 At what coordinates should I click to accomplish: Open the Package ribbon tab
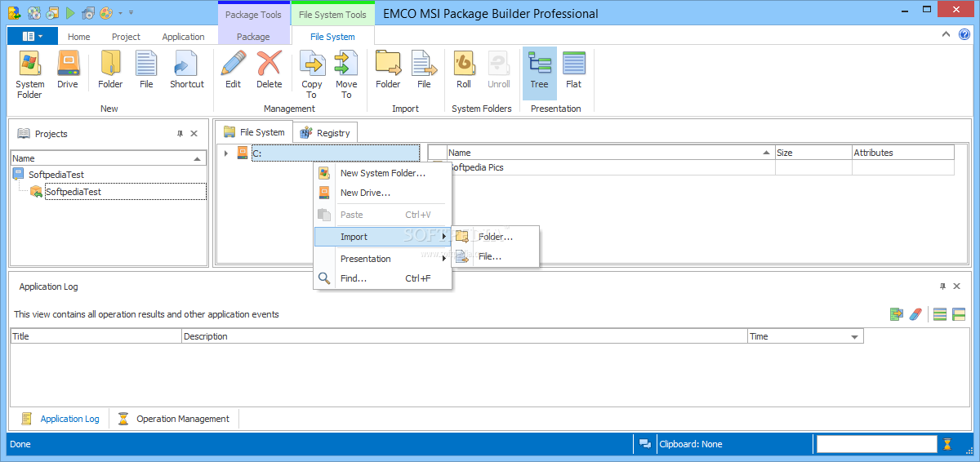(x=253, y=37)
